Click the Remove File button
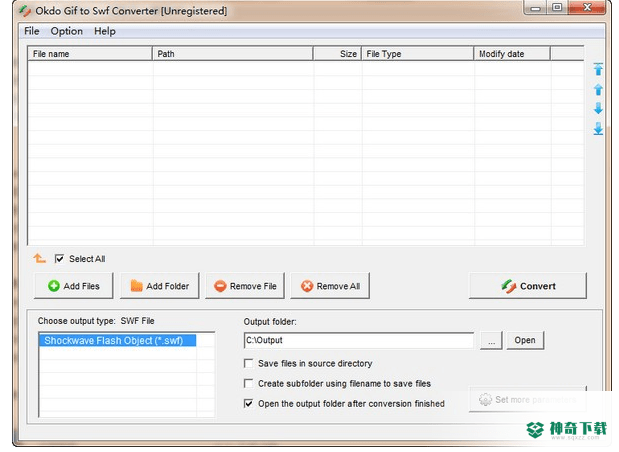Viewport: 619px width, 452px height. tap(245, 286)
